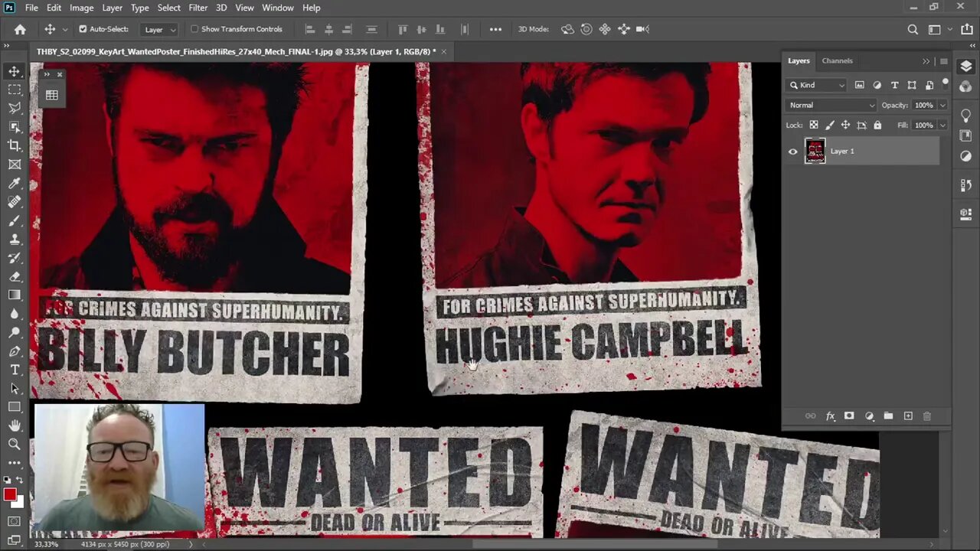Click Add a layer style fx icon
Viewport: 980px width, 551px height.
pos(830,416)
